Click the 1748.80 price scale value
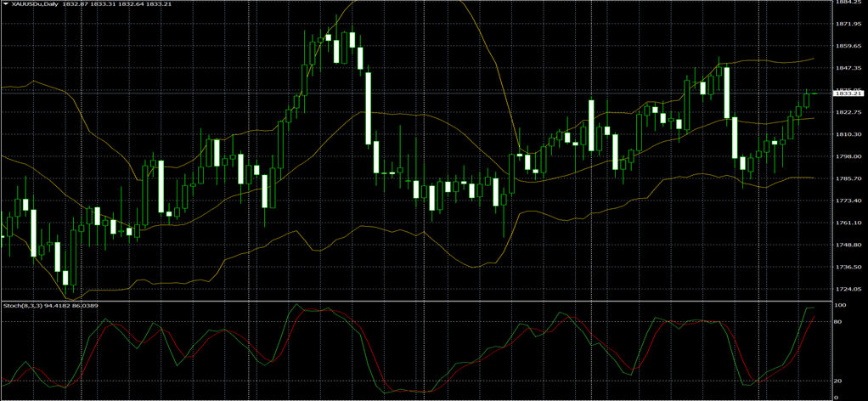This screenshot has width=868, height=401. click(847, 245)
